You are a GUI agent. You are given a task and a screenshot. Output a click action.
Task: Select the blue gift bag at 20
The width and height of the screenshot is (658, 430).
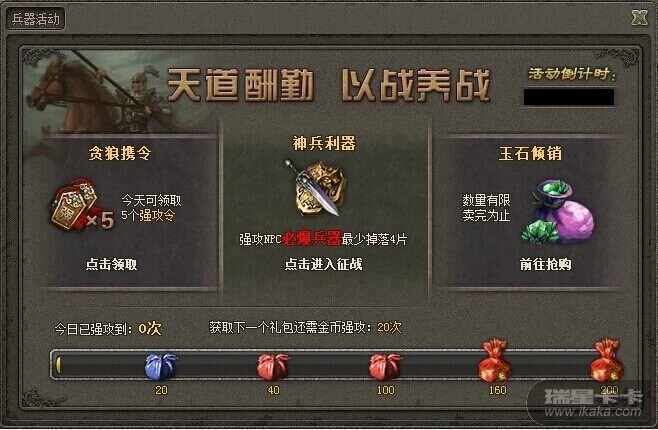coord(161,367)
